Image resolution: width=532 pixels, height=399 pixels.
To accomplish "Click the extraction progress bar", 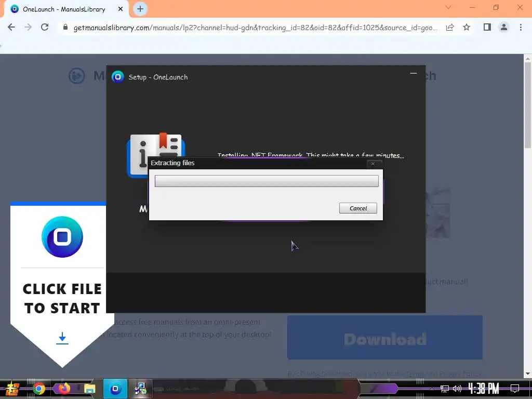I will [267, 181].
